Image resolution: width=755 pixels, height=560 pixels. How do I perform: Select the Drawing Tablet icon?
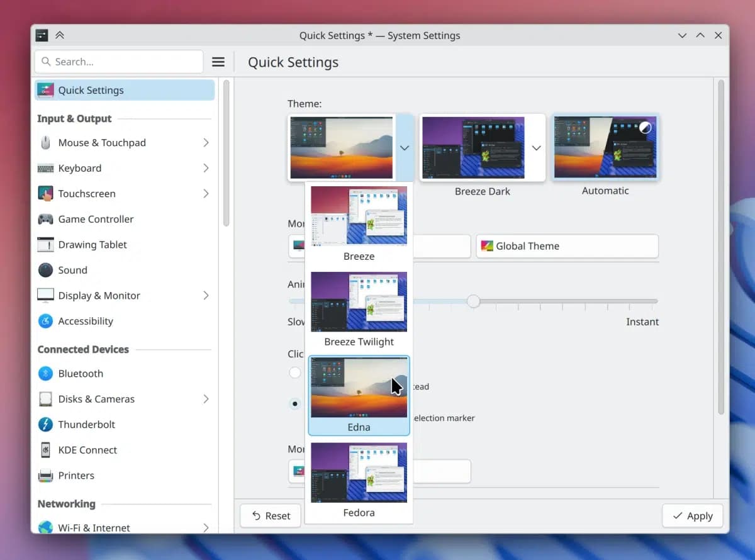tap(45, 245)
